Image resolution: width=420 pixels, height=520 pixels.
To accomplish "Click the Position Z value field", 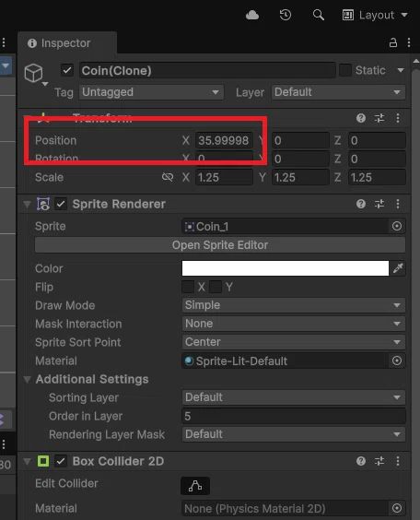I will point(377,140).
